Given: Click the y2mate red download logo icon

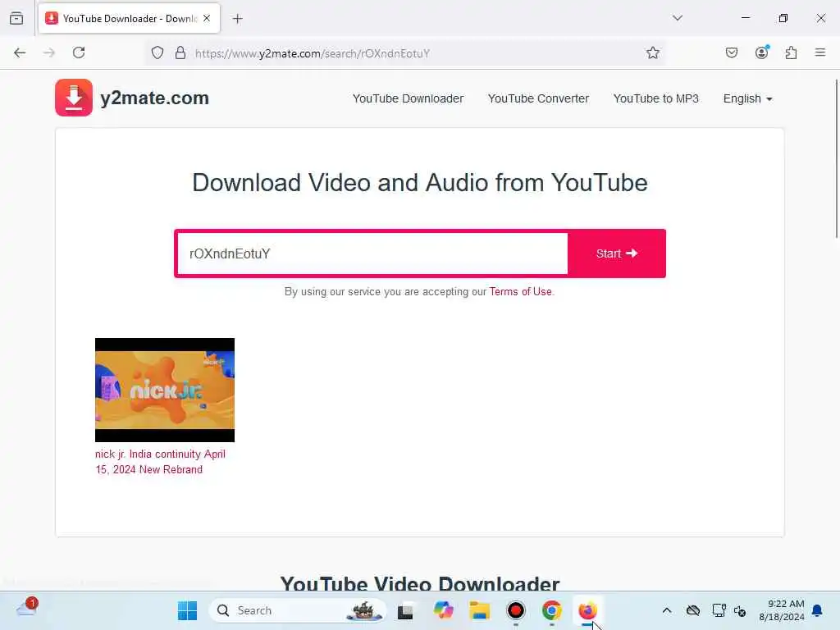Looking at the screenshot, I should click(73, 98).
